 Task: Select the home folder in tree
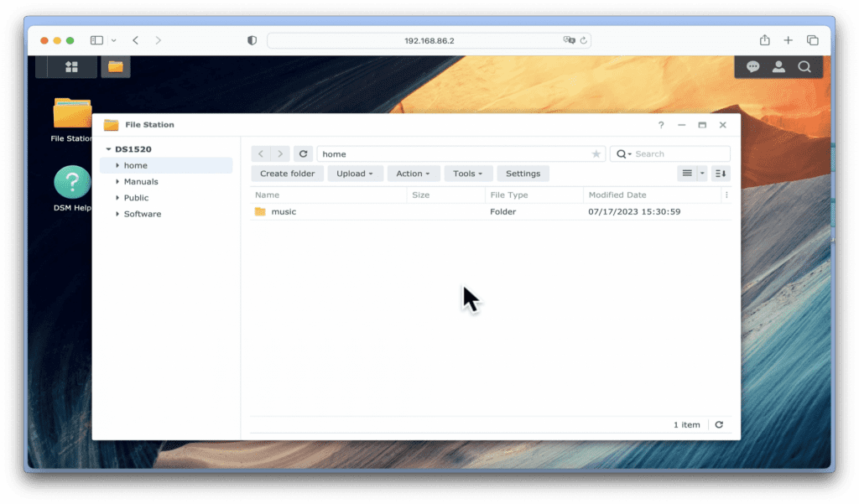tap(166, 165)
